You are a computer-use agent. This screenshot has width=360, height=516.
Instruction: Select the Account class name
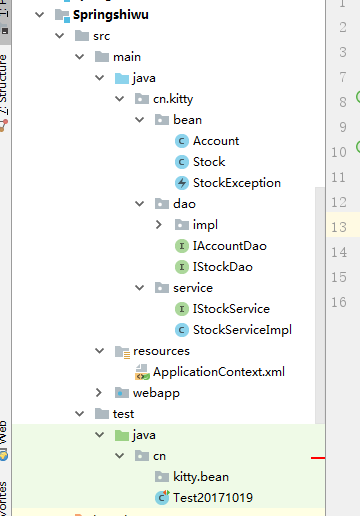[216, 141]
